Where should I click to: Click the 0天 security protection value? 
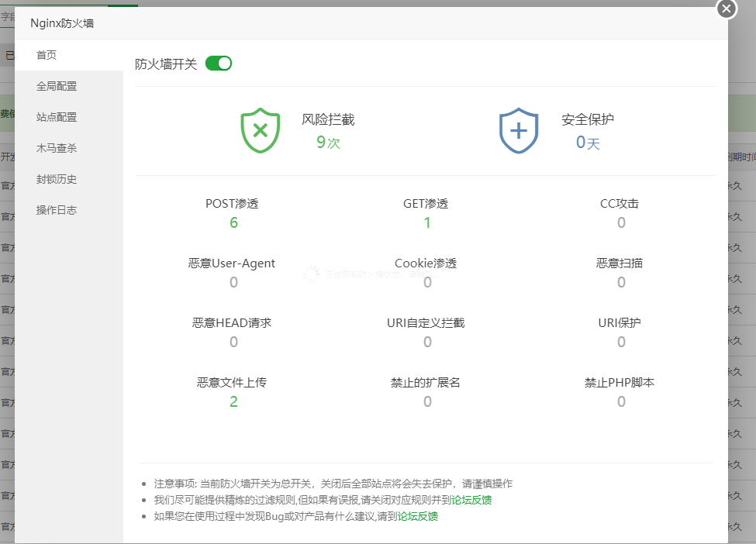click(x=588, y=142)
